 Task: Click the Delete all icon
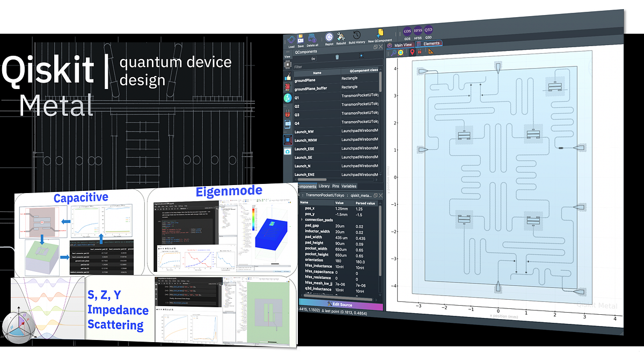coord(312,36)
